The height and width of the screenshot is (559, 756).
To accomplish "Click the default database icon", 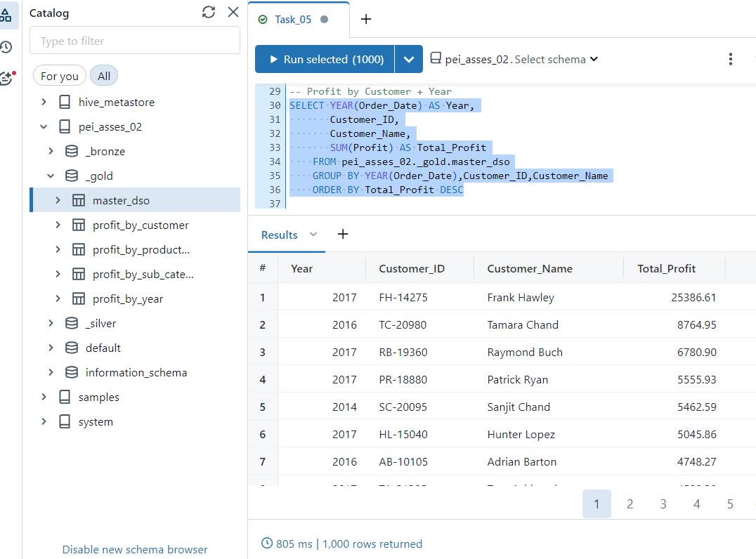I will tap(72, 348).
